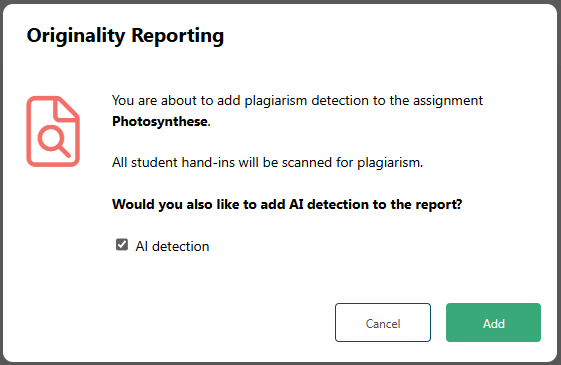This screenshot has width=561, height=365.
Task: Dismiss the dialog with Cancel
Action: pos(383,322)
